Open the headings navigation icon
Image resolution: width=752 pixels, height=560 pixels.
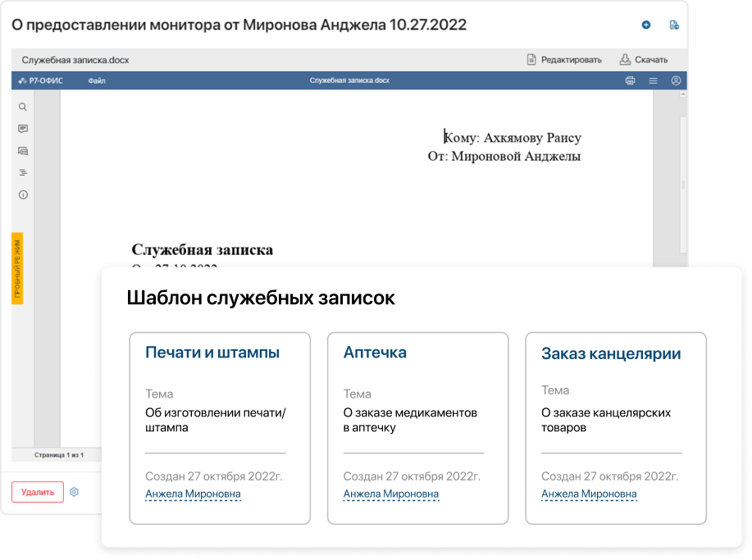[x=22, y=172]
